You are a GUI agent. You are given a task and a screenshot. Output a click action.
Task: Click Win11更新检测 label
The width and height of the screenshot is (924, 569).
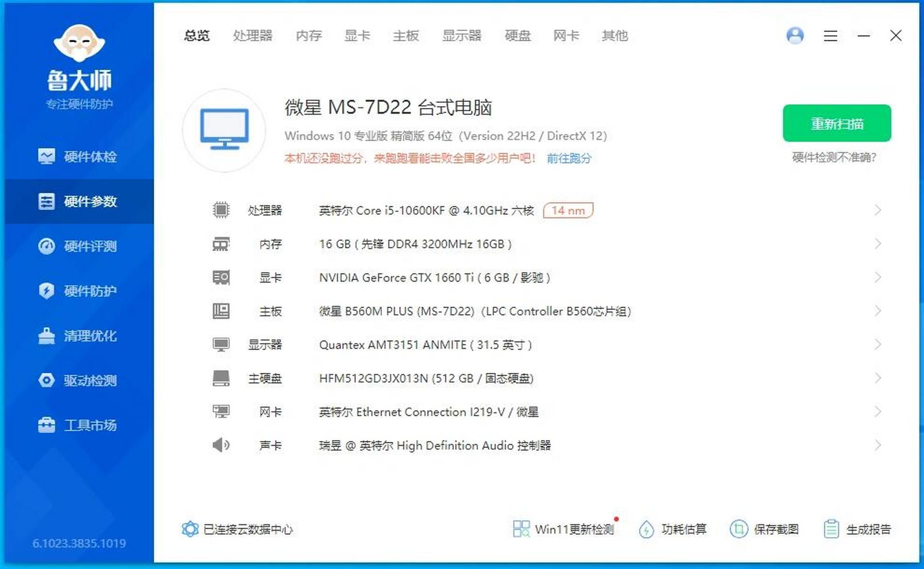[574, 529]
